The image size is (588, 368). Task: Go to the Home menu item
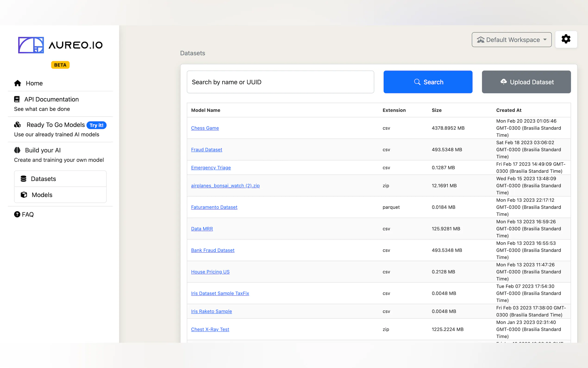tap(34, 83)
